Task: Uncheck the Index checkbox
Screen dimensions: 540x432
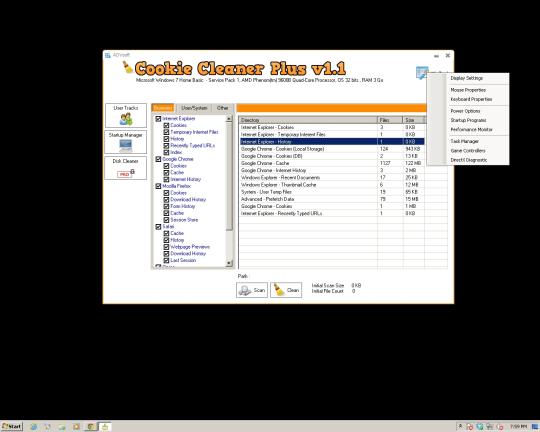Action: coord(166,152)
